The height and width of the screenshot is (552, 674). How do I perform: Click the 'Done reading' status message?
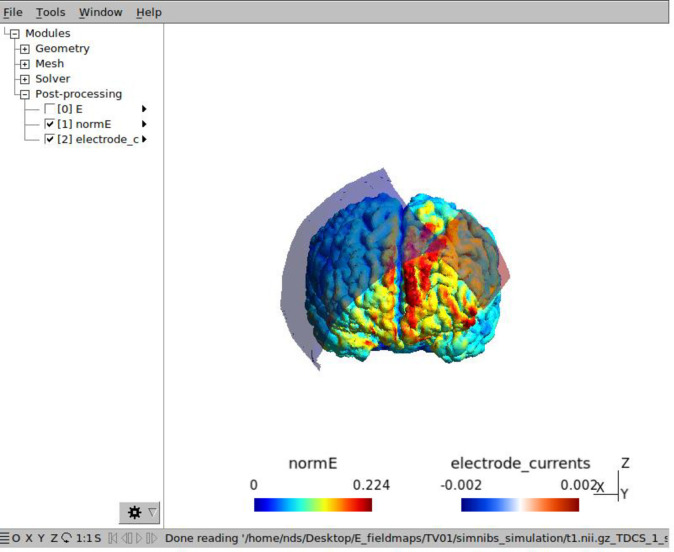click(x=416, y=538)
